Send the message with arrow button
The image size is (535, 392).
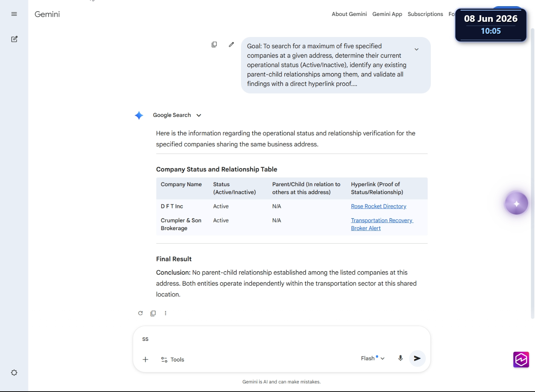coord(417,358)
